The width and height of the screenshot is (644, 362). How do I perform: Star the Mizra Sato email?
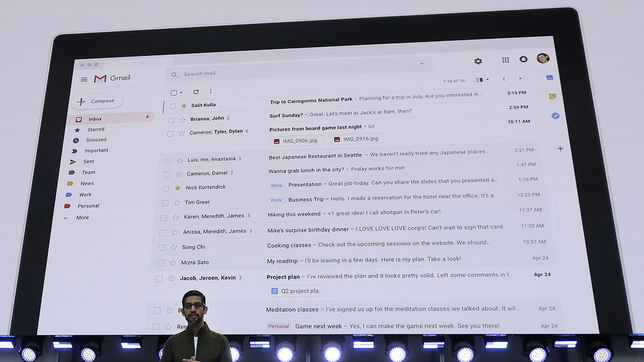173,263
